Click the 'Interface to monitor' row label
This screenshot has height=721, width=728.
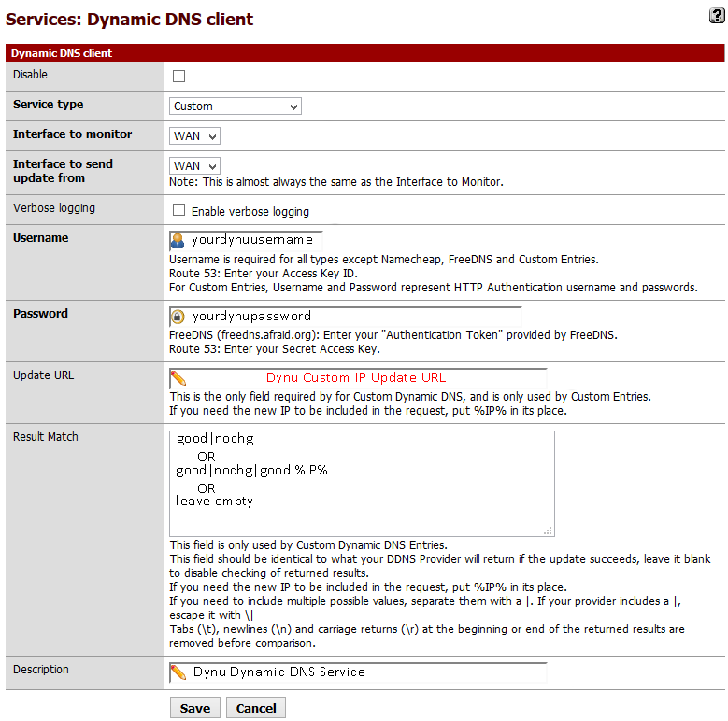click(73, 134)
